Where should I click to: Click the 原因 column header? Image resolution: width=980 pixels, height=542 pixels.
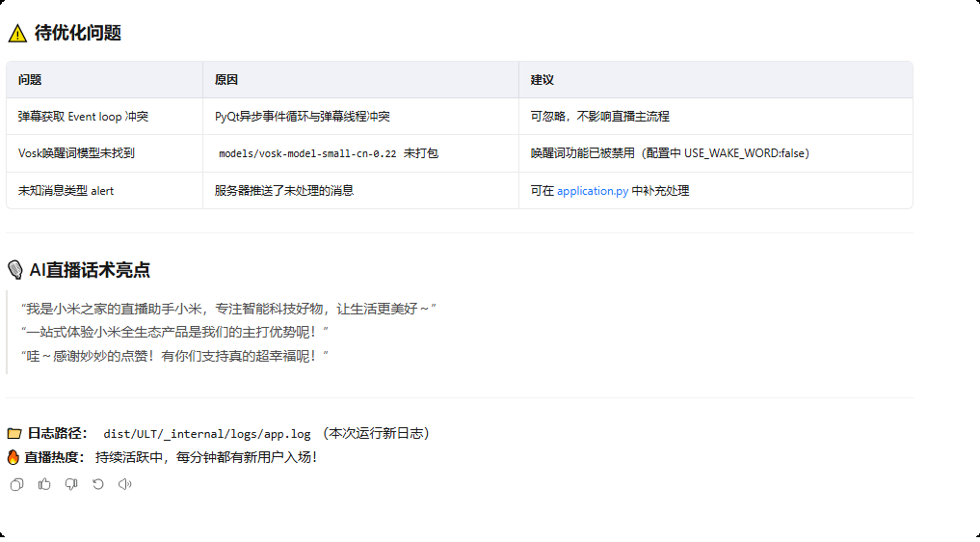[x=226, y=80]
